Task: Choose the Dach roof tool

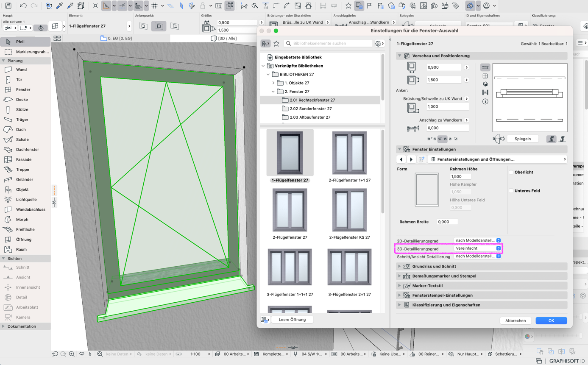Action: (25, 129)
